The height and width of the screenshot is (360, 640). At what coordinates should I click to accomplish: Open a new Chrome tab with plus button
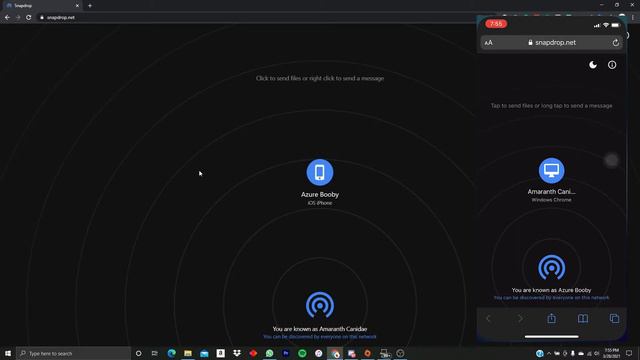pos(90,6)
